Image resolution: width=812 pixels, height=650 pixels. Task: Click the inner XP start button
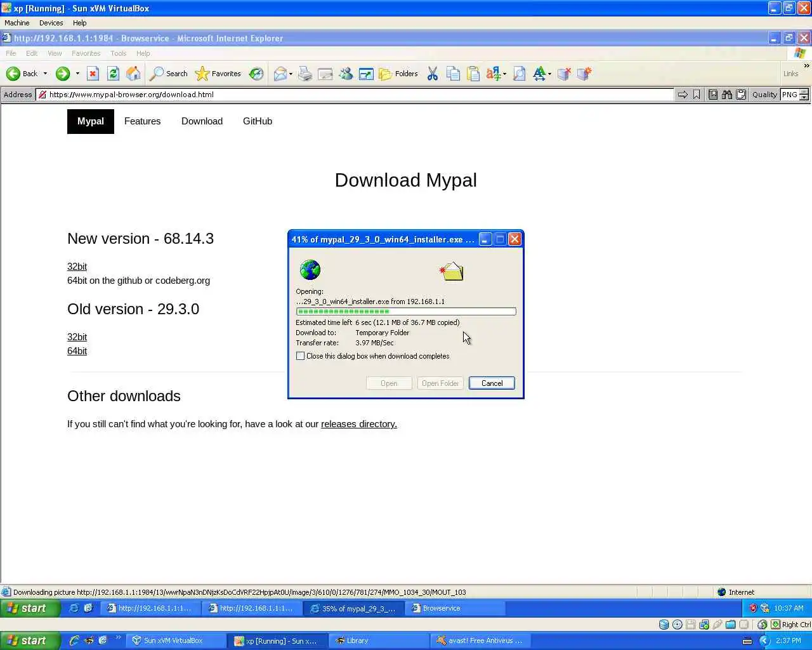30,608
